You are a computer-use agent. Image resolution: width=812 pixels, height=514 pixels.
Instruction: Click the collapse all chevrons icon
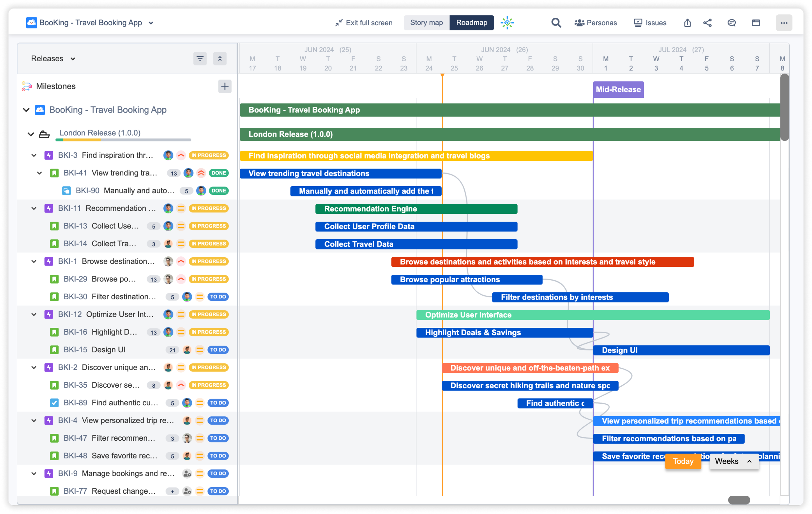[220, 59]
